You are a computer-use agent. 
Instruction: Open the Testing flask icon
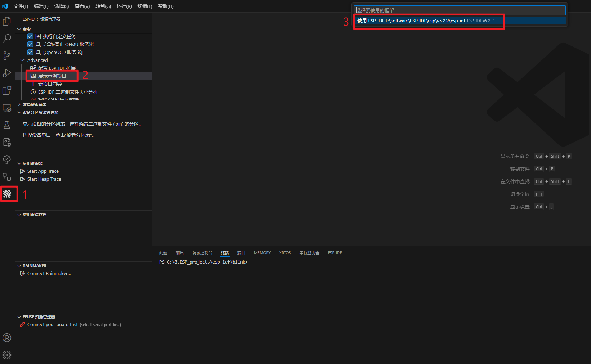pos(7,125)
